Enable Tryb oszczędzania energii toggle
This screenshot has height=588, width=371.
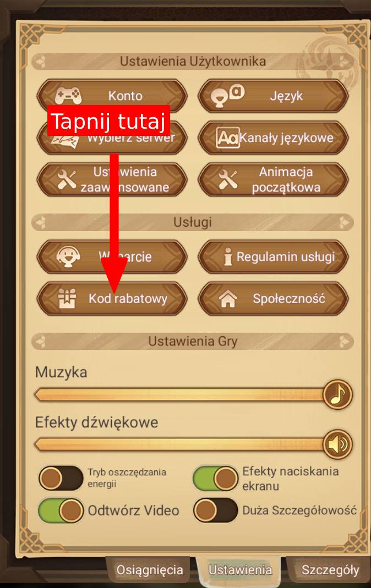pos(61,478)
